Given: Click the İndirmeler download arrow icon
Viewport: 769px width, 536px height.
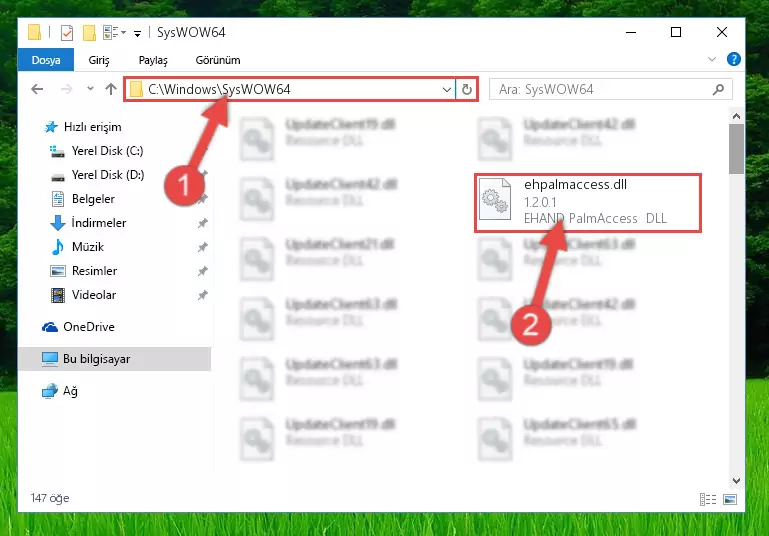Looking at the screenshot, I should pos(57,223).
